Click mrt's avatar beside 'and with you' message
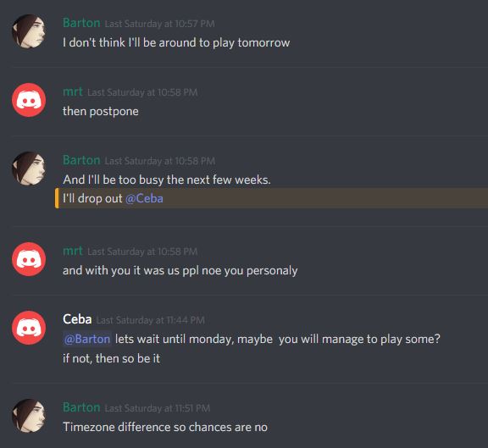Screen dimensions: 488x448 coord(29,259)
